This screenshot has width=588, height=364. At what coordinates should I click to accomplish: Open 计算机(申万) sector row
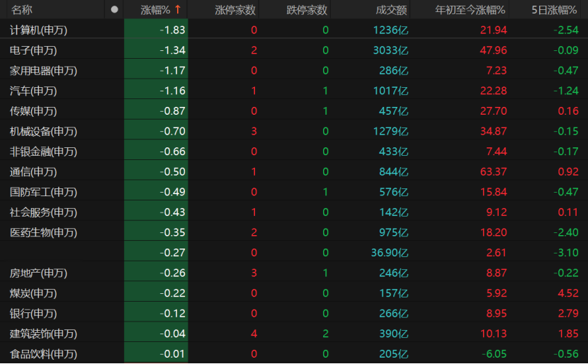(294, 30)
